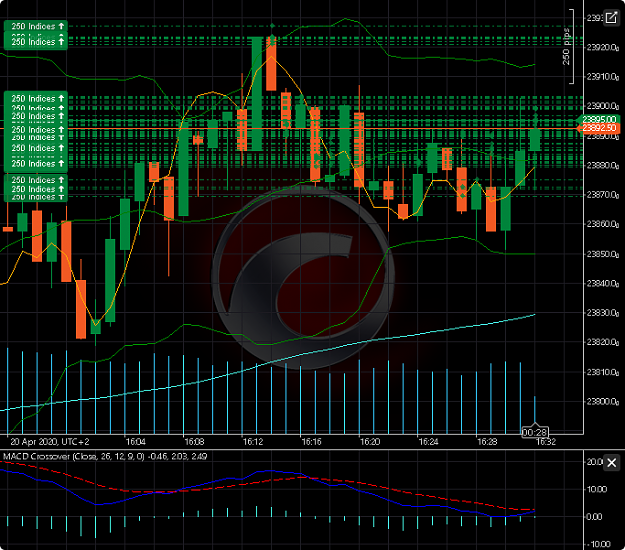Click the 23840.0 price axis label
The image size is (625, 550).
(x=603, y=283)
